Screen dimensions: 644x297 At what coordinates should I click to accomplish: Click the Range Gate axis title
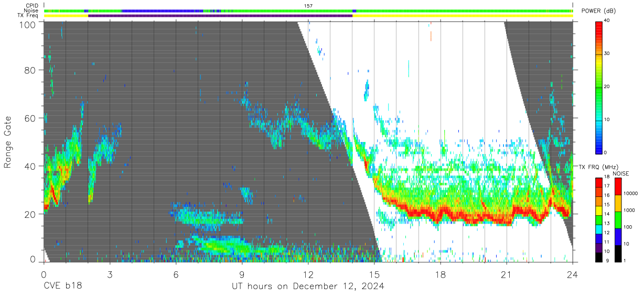click(x=8, y=142)
